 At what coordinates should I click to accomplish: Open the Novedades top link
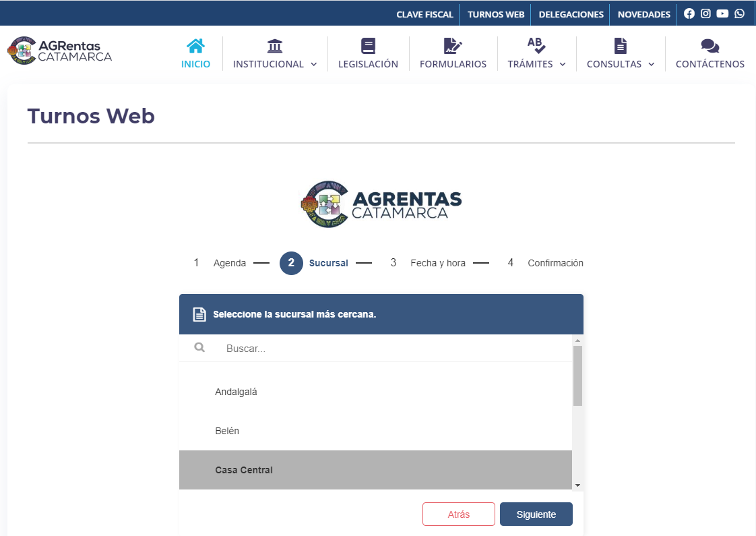click(643, 14)
